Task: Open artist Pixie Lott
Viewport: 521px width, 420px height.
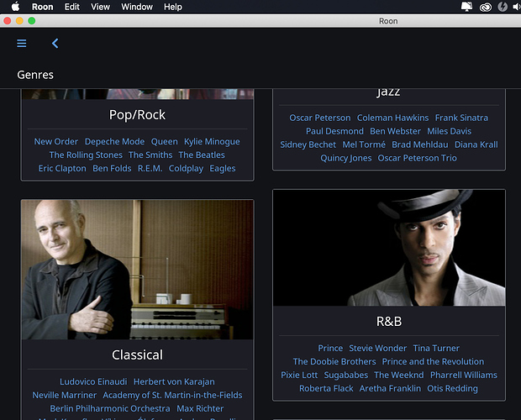Action: point(299,375)
